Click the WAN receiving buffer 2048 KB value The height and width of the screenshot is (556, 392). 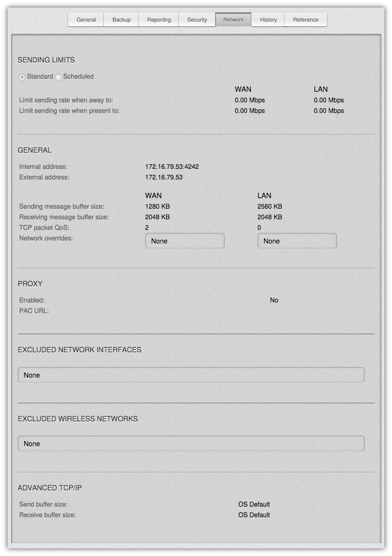pyautogui.click(x=157, y=217)
